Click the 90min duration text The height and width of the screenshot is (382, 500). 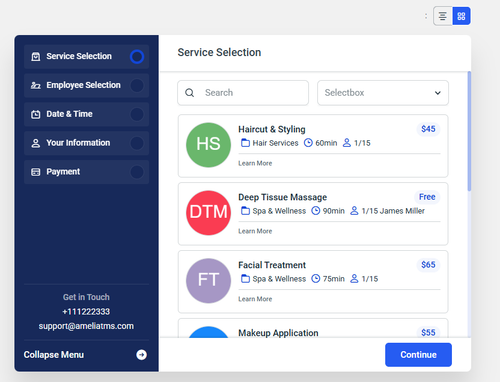[x=333, y=211]
